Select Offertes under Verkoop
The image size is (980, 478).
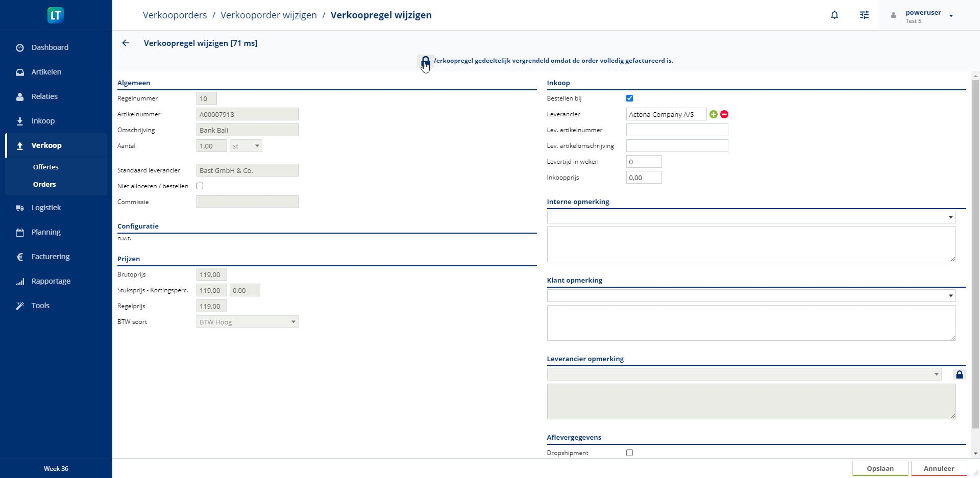coord(46,167)
